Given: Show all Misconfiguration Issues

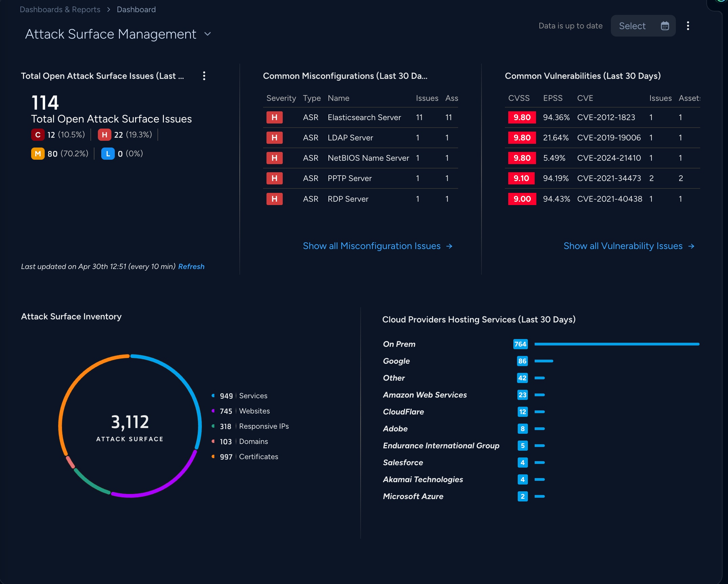Looking at the screenshot, I should pos(378,246).
